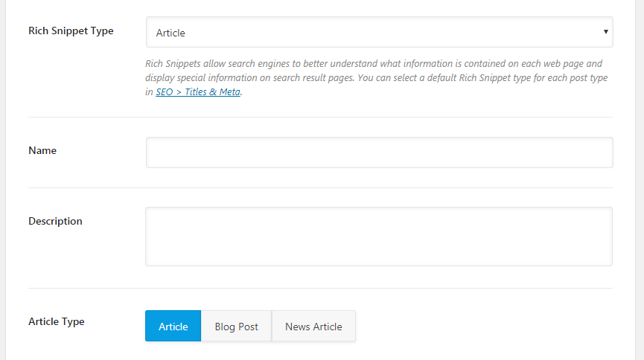Click the Name field label

tap(42, 151)
